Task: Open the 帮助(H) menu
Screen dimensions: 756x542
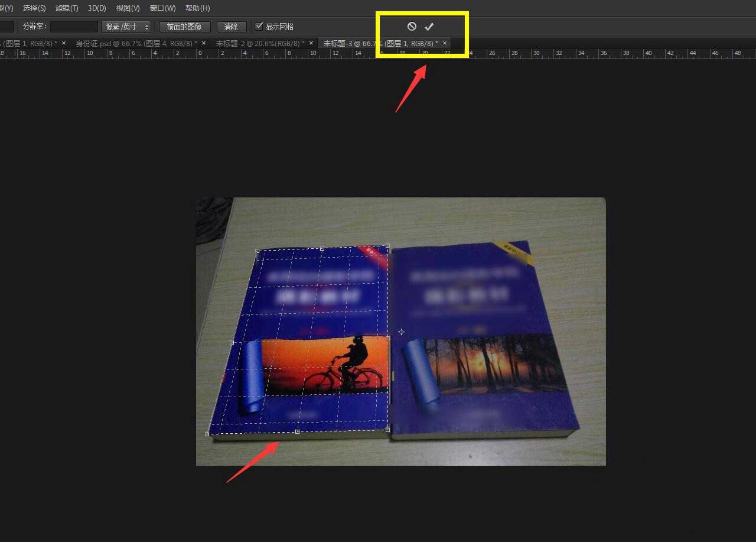Action: (198, 8)
